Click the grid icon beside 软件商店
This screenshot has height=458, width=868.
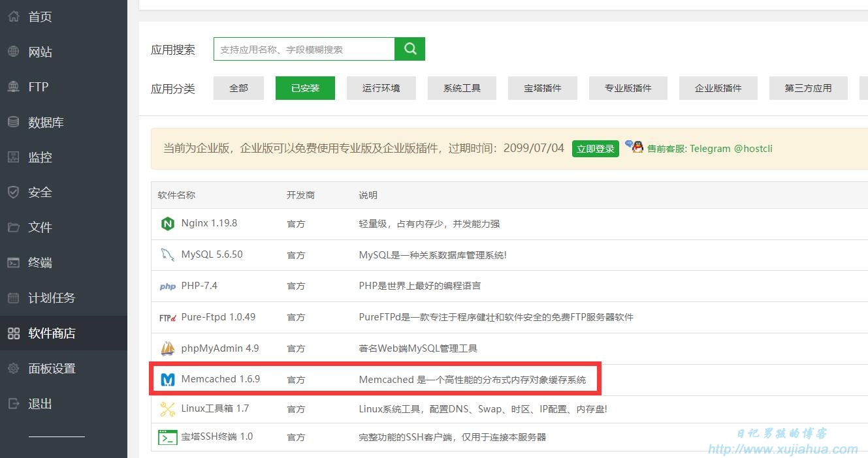tap(14, 333)
